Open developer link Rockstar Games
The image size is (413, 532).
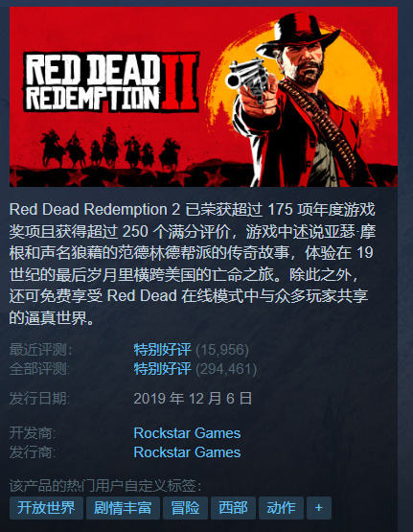point(187,433)
